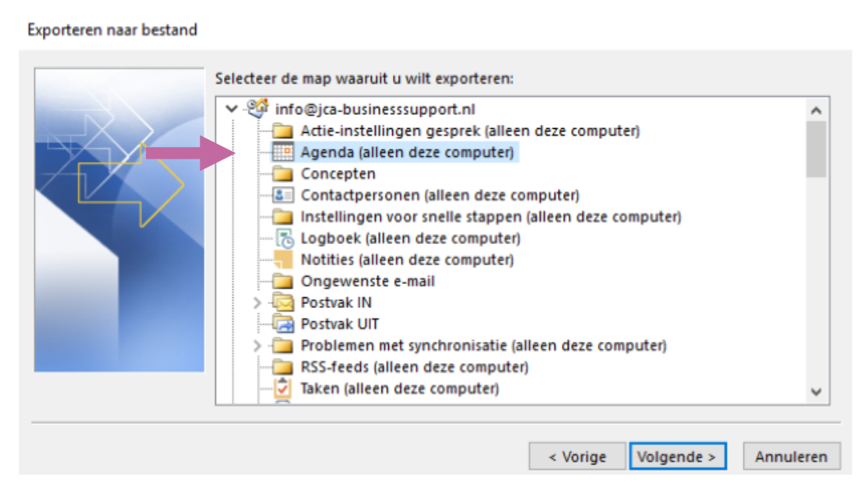Expand the Postvak IN folder

pyautogui.click(x=258, y=302)
